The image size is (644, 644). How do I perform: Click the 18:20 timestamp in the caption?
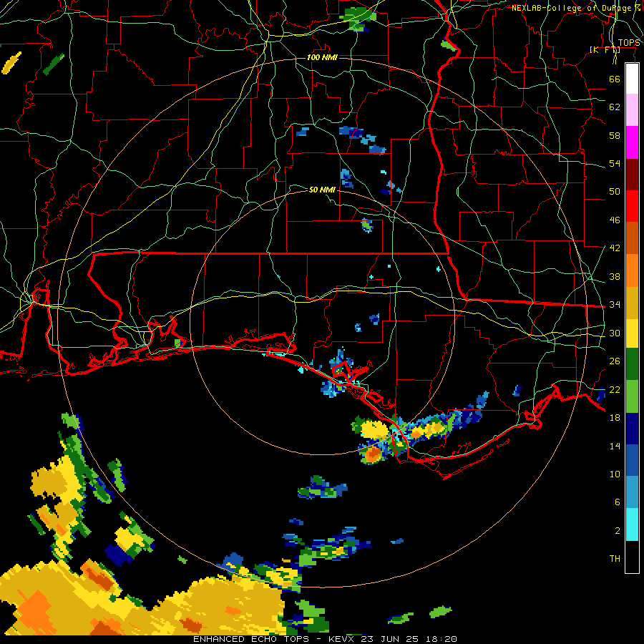coord(441,639)
